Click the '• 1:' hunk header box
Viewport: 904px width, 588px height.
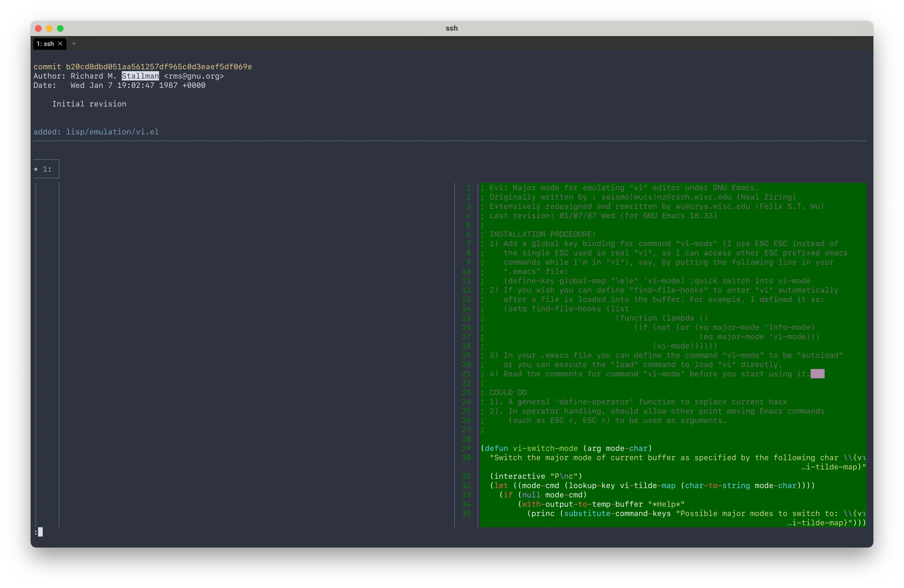pyautogui.click(x=46, y=169)
